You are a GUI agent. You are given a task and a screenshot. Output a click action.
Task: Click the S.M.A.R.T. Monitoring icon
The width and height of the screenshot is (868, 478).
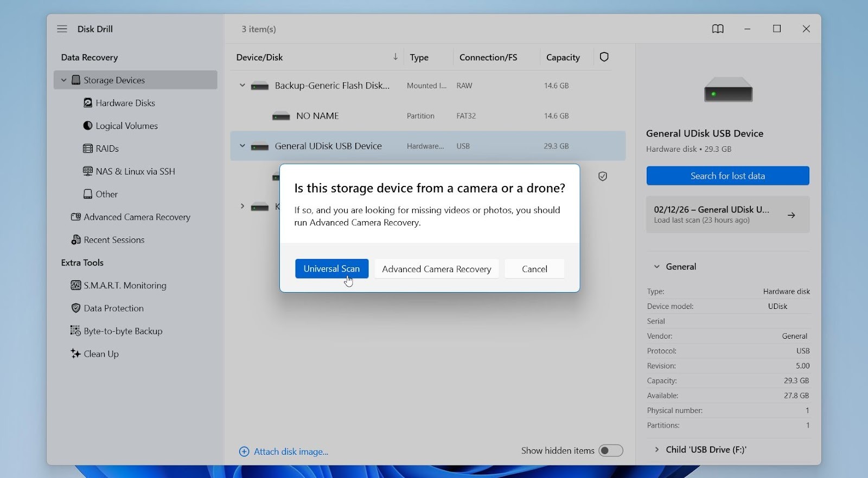coord(76,285)
